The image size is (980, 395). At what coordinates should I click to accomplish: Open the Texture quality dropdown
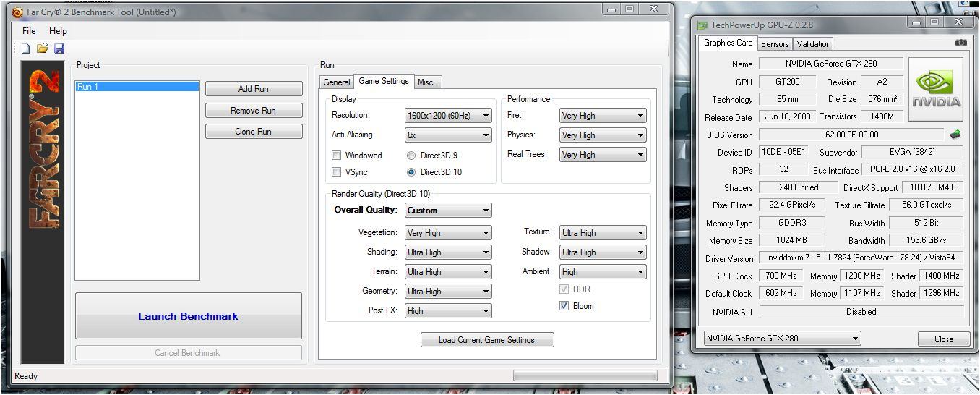pos(603,233)
